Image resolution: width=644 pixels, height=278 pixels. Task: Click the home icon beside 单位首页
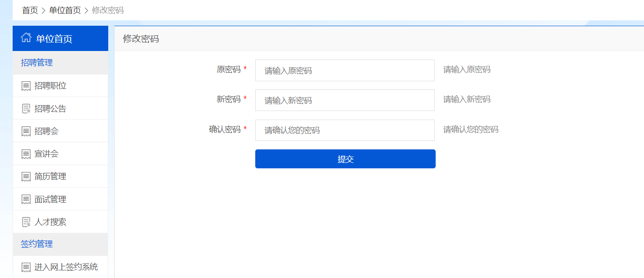pos(26,38)
